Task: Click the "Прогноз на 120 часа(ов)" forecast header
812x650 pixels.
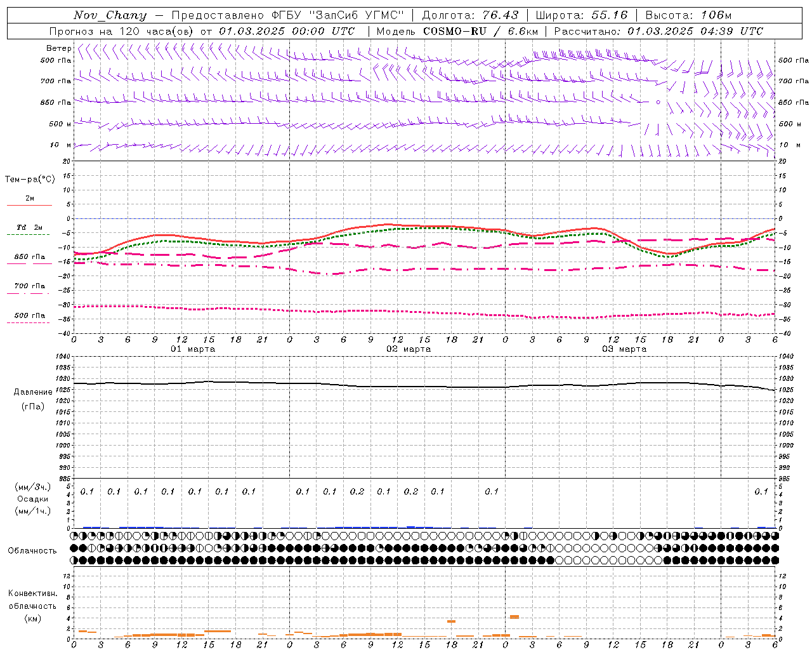Action: [x=121, y=31]
